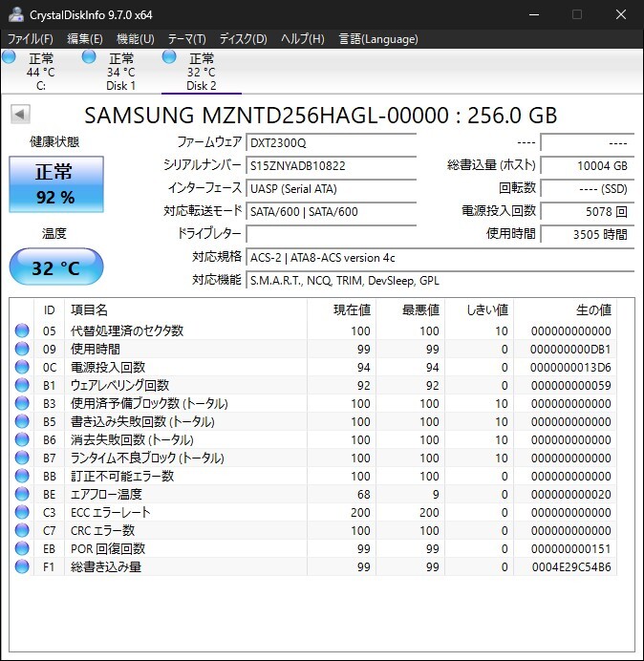Image resolution: width=644 pixels, height=661 pixels.
Task: Click the firmware field DXT2300Q
Action: (331, 142)
